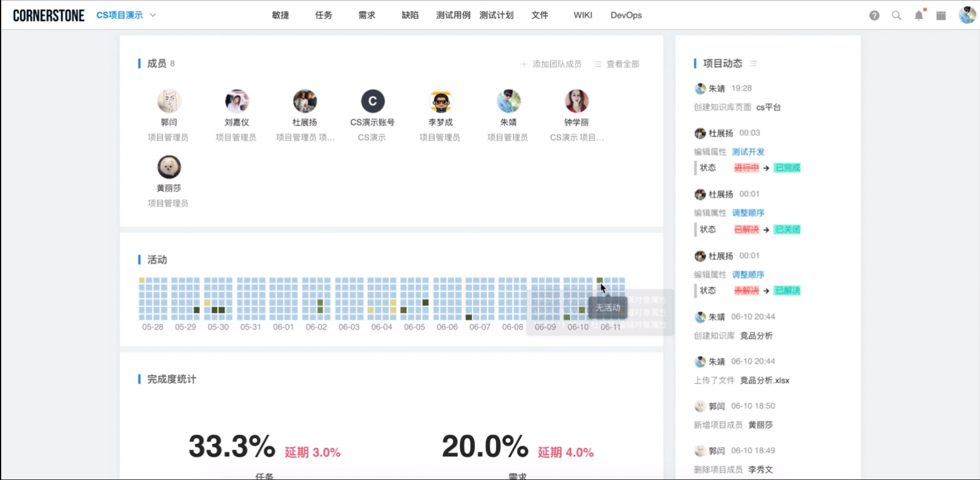
Task: Switch to the 缺陷 tab
Action: click(410, 15)
